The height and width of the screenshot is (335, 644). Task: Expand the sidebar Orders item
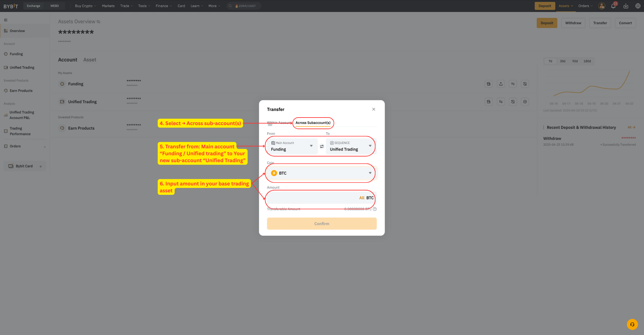tap(25, 146)
